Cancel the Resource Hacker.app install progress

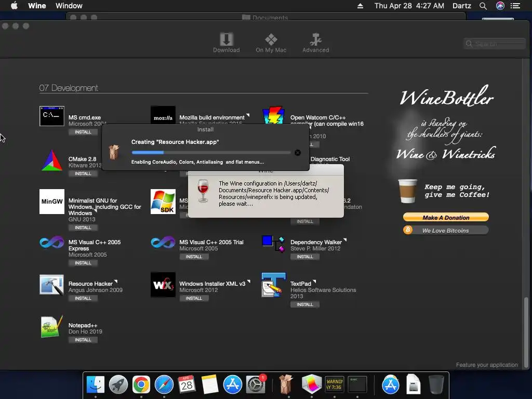[298, 153]
